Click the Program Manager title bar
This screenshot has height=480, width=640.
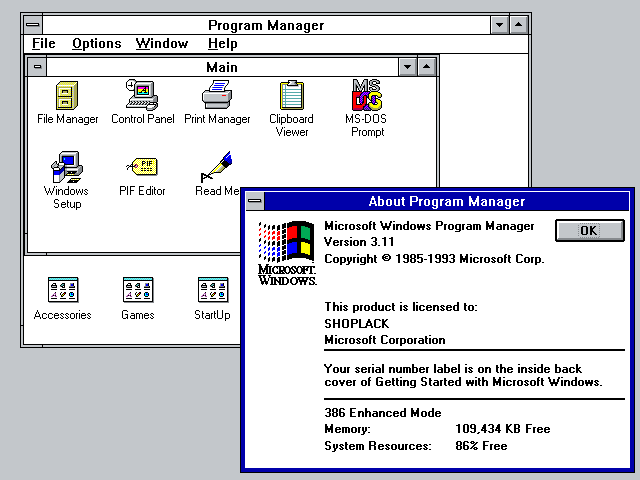266,25
